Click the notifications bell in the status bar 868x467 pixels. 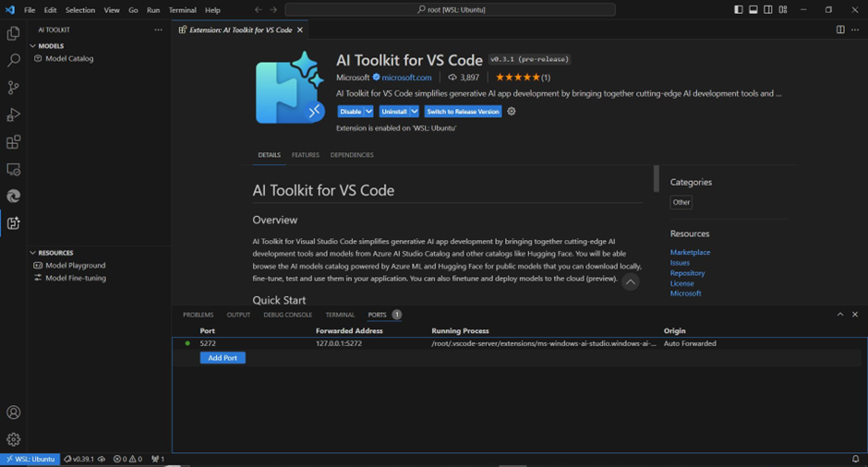click(x=855, y=459)
